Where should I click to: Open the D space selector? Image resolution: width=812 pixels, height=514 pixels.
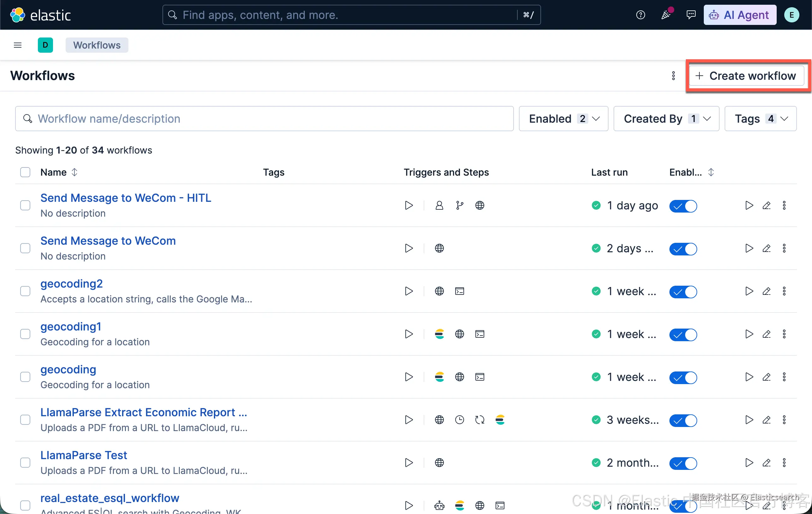[45, 45]
